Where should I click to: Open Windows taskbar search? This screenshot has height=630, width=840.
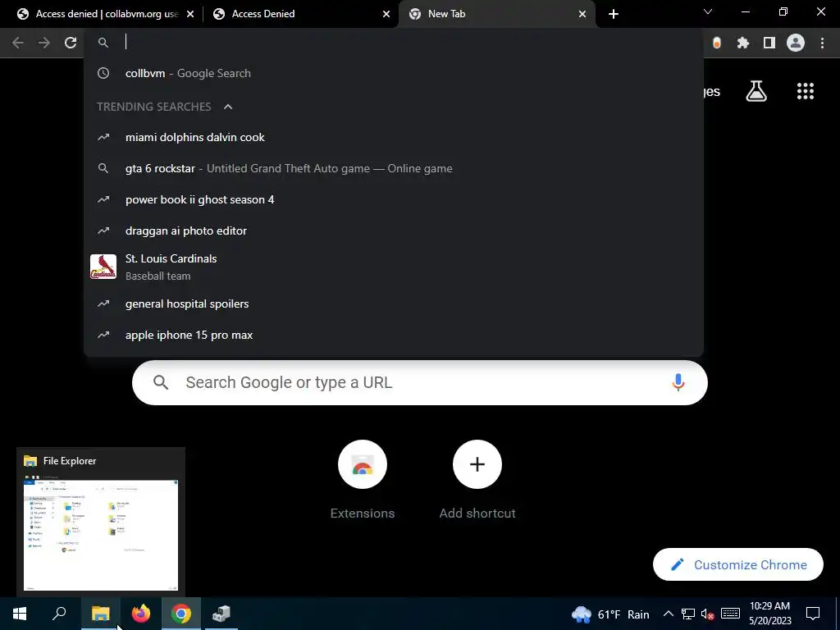coord(59,614)
